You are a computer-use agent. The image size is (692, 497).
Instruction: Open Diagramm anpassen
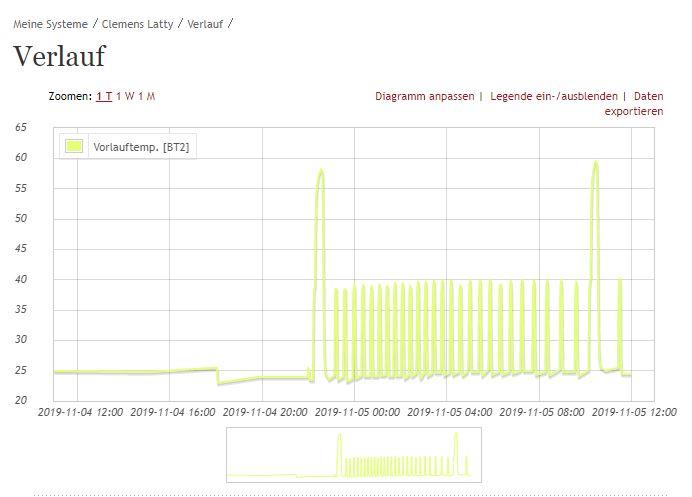tap(425, 96)
